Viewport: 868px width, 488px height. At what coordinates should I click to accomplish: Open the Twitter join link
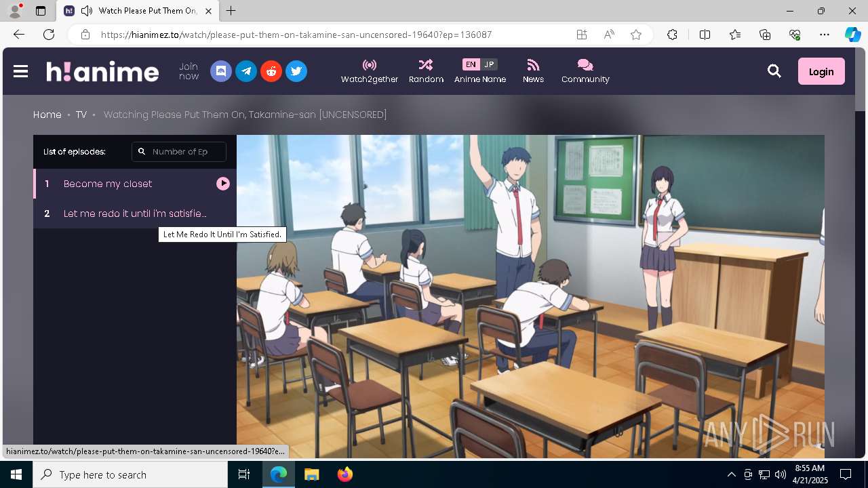(296, 71)
